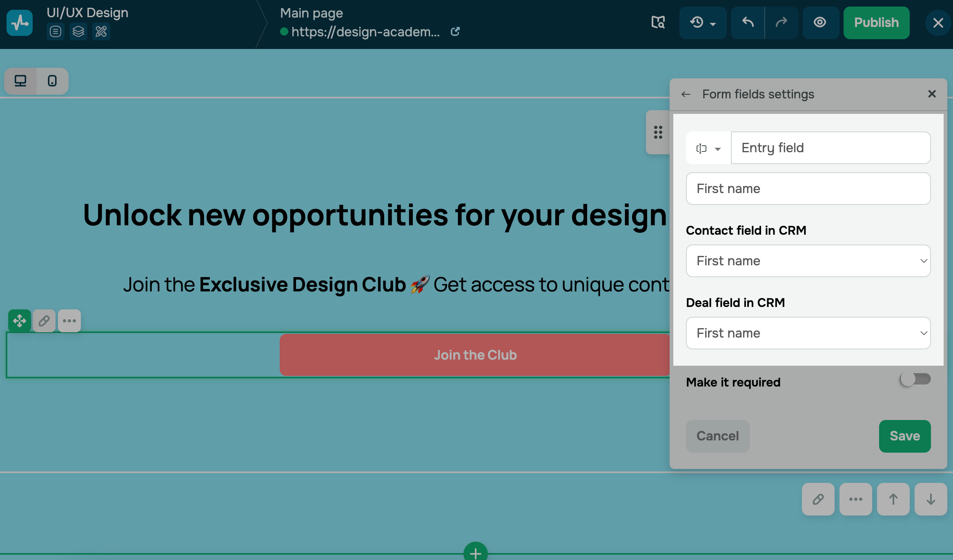Screen dimensions: 953x560
Task: Open external site link icon
Action: [455, 31]
